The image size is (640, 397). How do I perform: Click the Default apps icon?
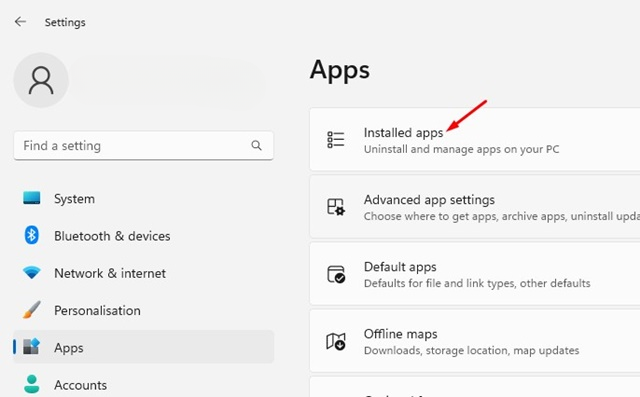click(x=336, y=274)
